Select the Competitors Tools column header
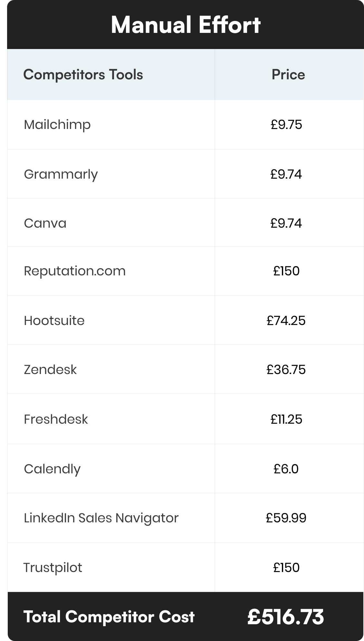Viewport: 364px width, 641px height. tap(83, 74)
